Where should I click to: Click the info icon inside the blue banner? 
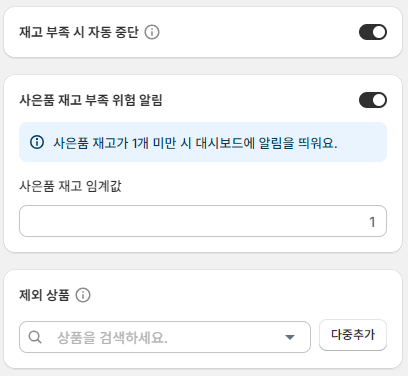tap(37, 142)
